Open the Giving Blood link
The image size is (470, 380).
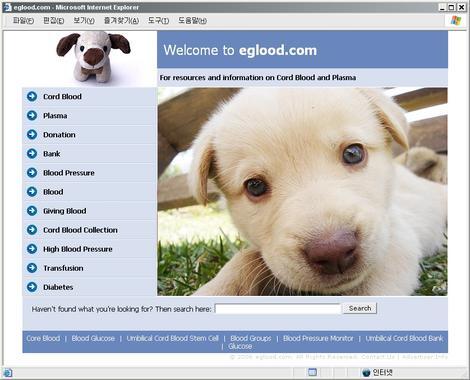65,211
